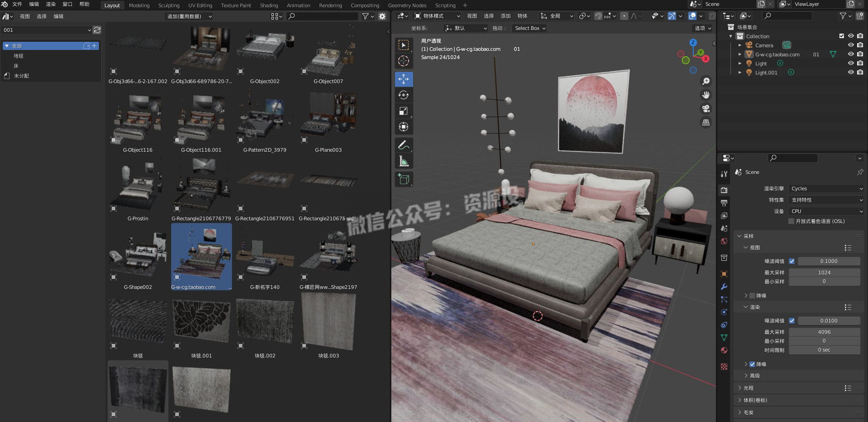Viewport: 868px width, 422px height.
Task: Open the 文件 (File) menu
Action: coord(17,4)
